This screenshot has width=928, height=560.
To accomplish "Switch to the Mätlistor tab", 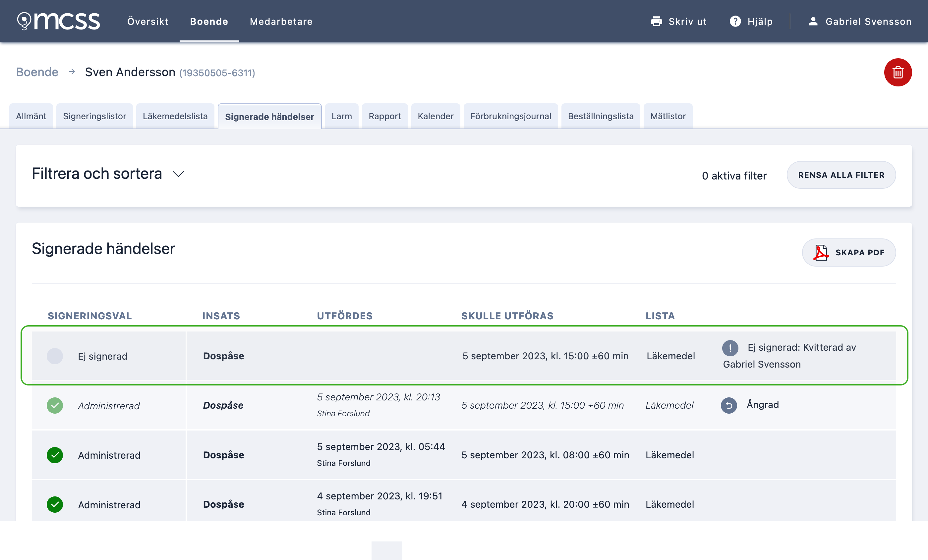I will [x=668, y=116].
